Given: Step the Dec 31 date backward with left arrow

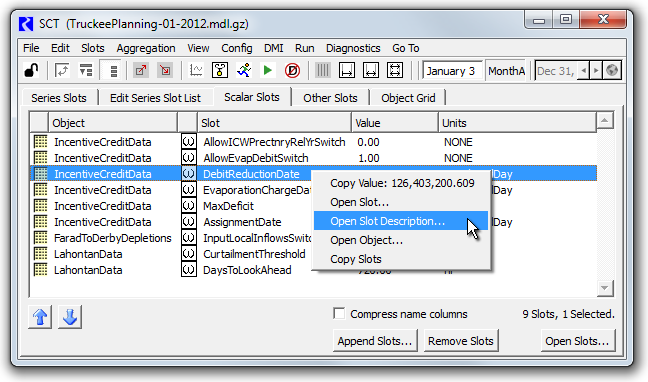Looking at the screenshot, I should (584, 71).
